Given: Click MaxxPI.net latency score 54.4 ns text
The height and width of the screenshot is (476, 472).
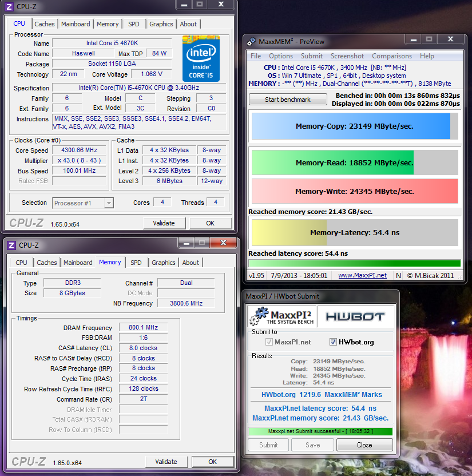Looking at the screenshot, I should pyautogui.click(x=320, y=408).
